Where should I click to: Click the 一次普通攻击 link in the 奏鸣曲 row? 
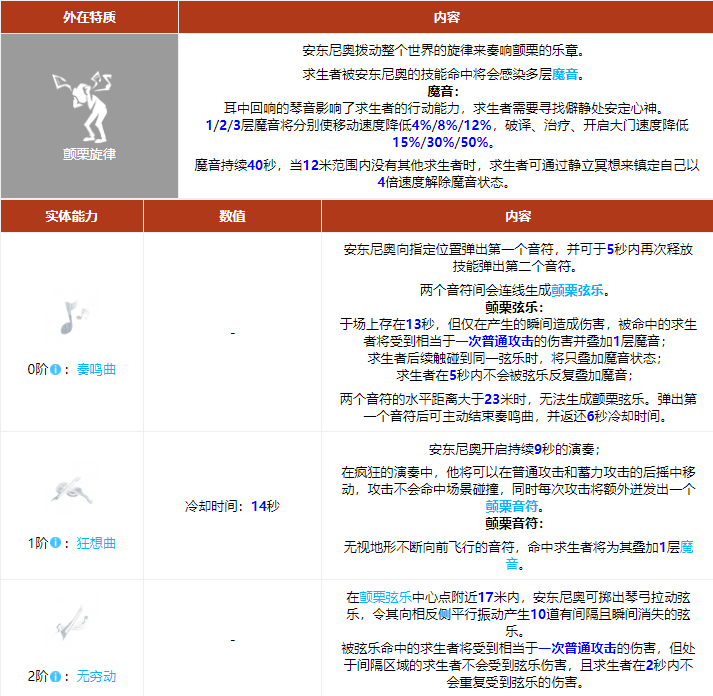pos(494,341)
